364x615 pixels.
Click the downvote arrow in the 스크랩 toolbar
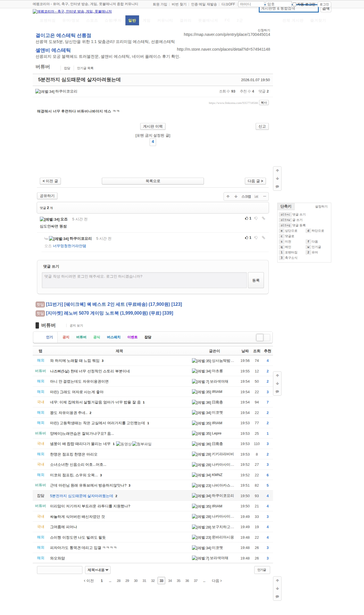236,196
